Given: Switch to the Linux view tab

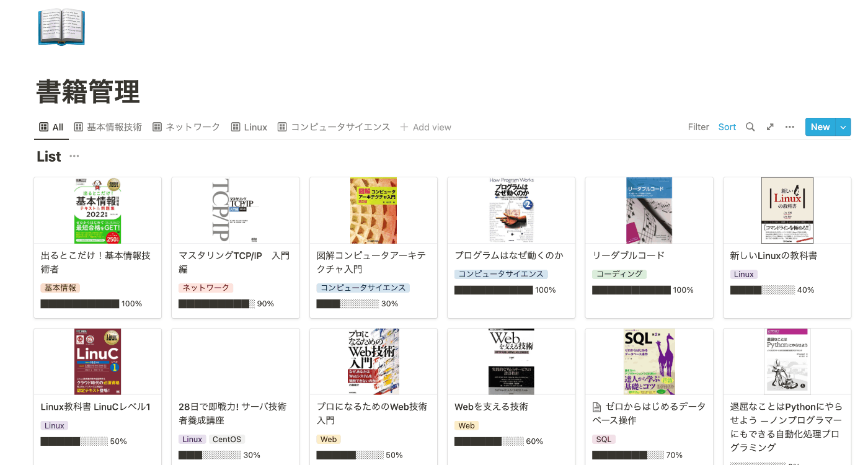Looking at the screenshot, I should (x=249, y=127).
